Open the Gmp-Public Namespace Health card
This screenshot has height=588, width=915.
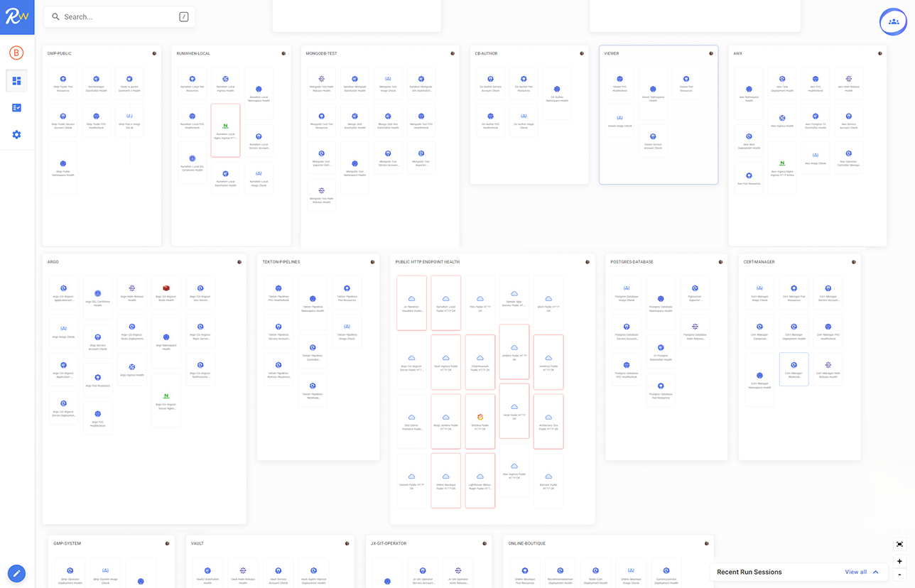63,168
